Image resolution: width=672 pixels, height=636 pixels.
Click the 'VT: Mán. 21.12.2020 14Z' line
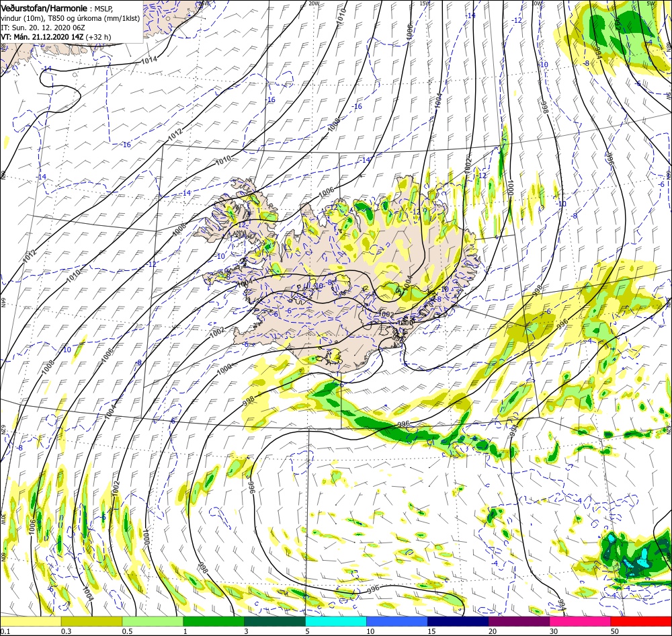tap(42, 37)
